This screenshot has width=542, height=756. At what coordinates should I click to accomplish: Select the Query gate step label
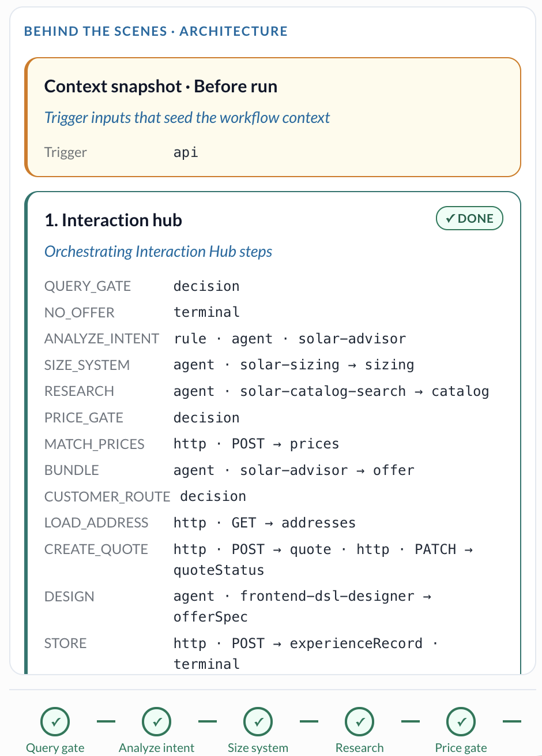(55, 748)
